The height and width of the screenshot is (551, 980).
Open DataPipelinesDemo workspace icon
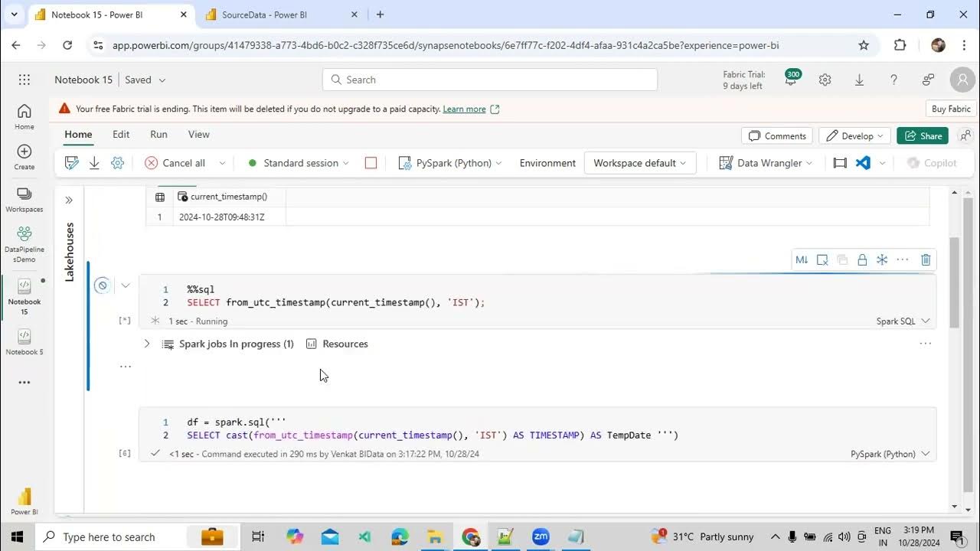click(24, 243)
